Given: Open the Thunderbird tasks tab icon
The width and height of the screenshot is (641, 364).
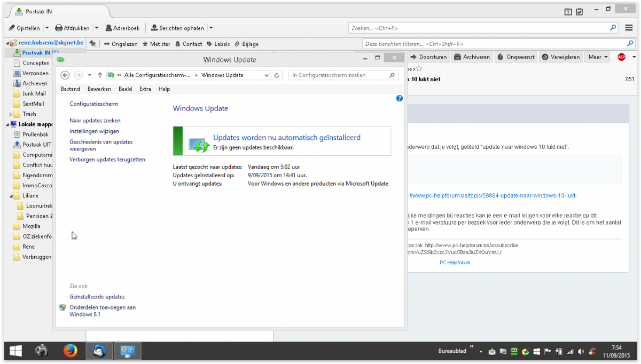Looking at the screenshot, I should coord(579,11).
